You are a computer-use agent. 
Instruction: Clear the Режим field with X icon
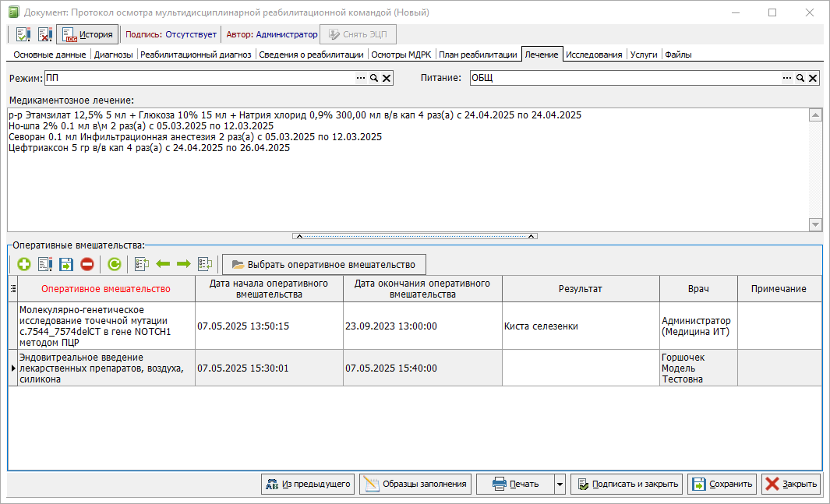(387, 78)
